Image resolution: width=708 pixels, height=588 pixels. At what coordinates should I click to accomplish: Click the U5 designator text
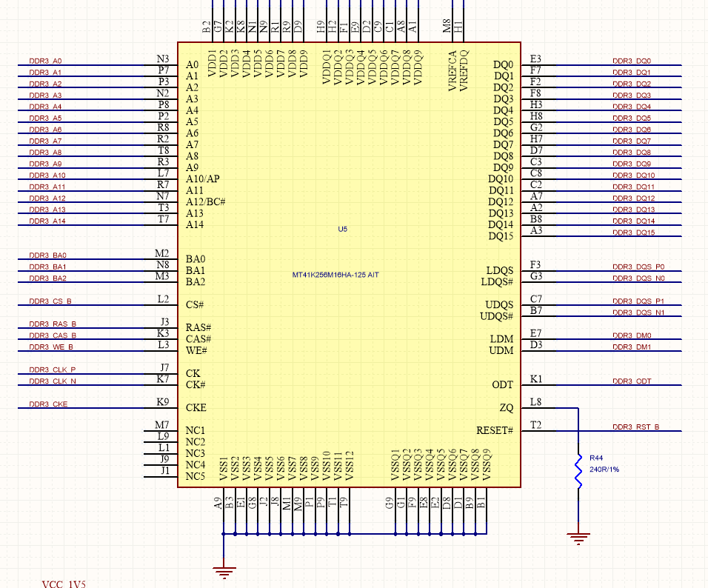(x=341, y=230)
